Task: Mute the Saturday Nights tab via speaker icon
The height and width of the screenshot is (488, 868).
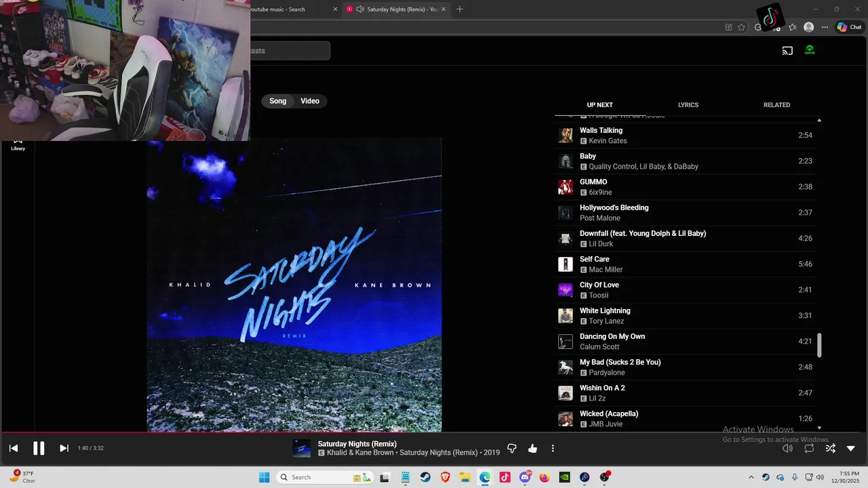Action: [360, 9]
